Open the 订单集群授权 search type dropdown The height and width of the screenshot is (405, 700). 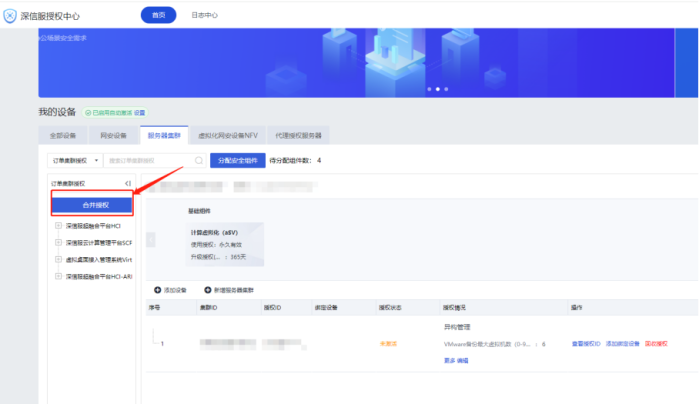point(75,160)
